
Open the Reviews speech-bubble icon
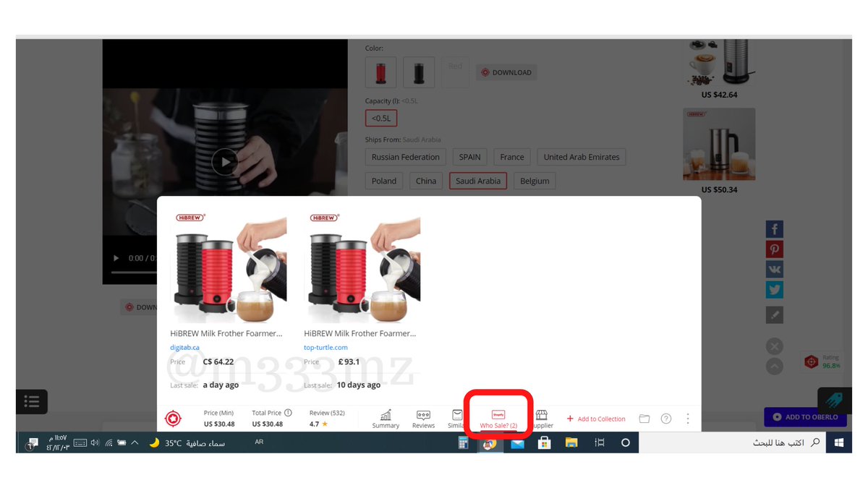(x=423, y=419)
